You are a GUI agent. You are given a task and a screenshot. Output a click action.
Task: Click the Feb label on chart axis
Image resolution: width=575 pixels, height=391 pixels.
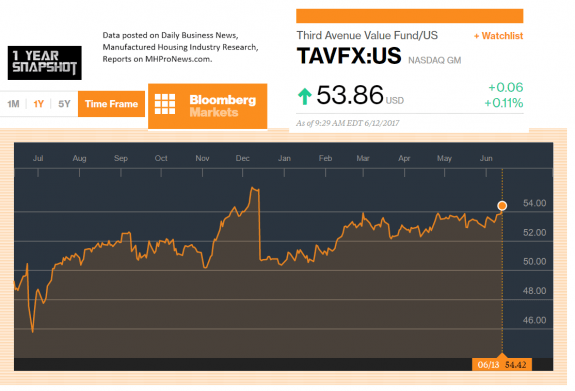point(325,158)
